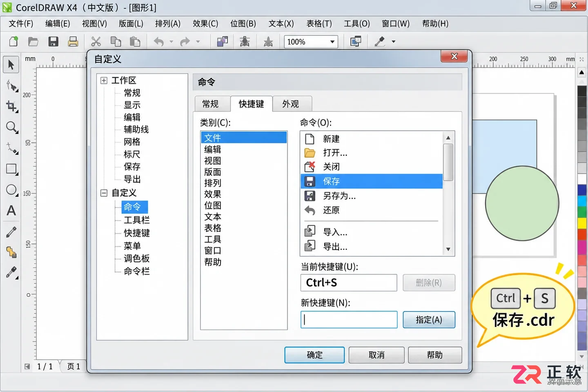Pick the green swatch in color palette
This screenshot has width=588, height=392.
tap(582, 212)
